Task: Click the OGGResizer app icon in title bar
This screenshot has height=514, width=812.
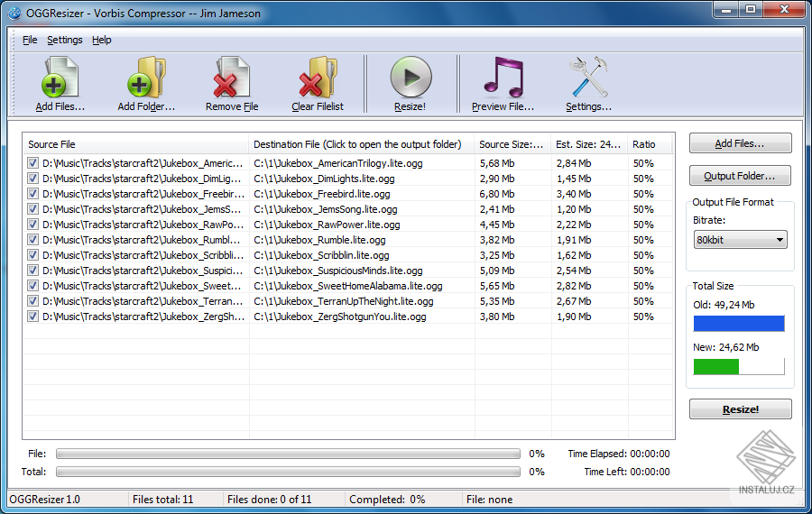Action: 14,13
